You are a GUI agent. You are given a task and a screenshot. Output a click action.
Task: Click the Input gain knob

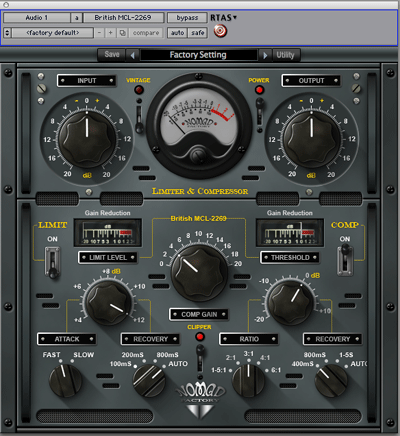[x=87, y=139]
